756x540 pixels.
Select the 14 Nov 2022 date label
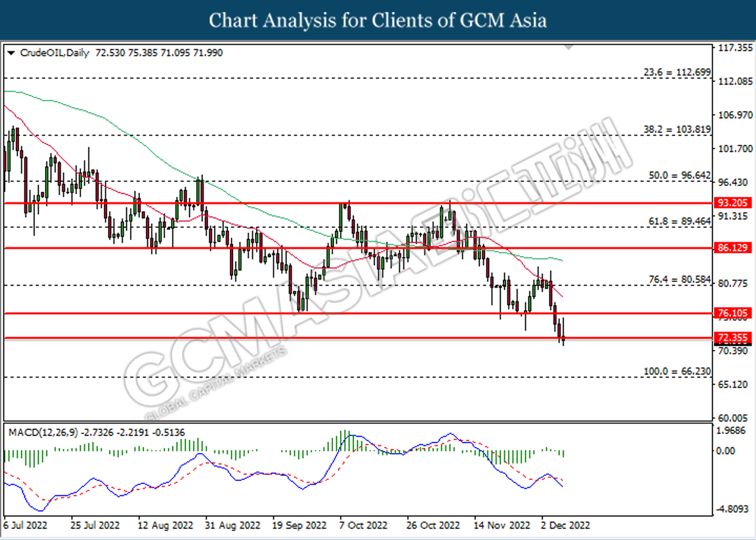pyautogui.click(x=502, y=525)
